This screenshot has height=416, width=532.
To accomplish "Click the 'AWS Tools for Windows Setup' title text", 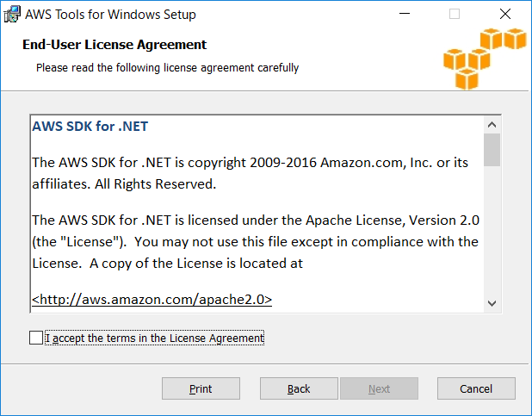I will [110, 15].
